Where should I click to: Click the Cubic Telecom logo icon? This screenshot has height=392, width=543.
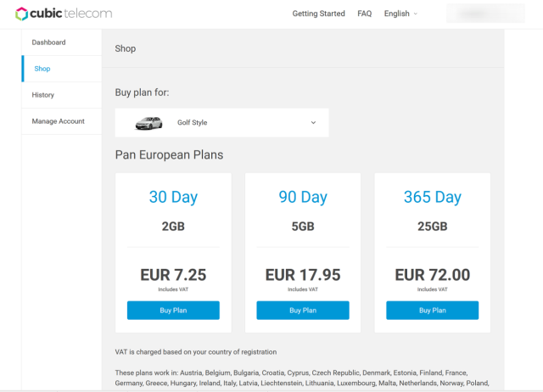23,14
